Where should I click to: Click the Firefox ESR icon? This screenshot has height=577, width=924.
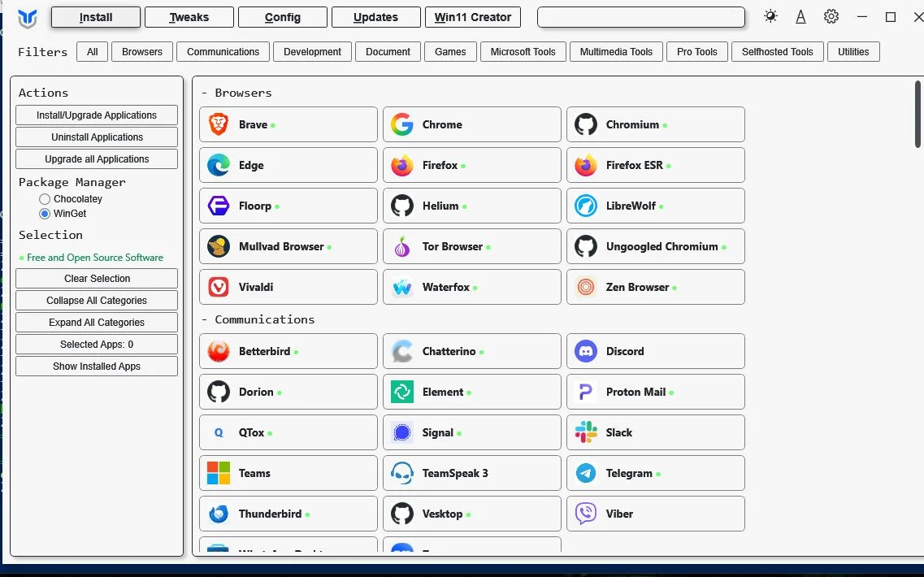[586, 165]
